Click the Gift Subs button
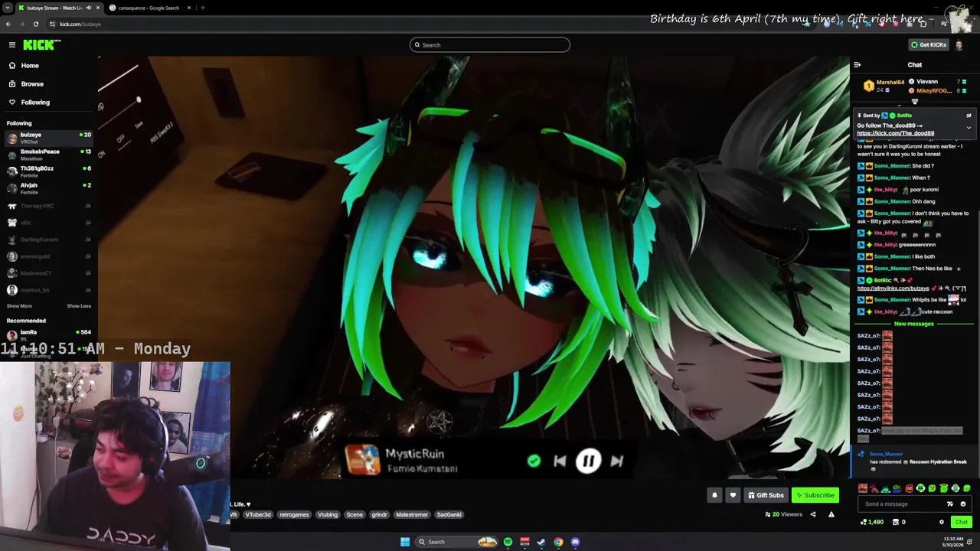The height and width of the screenshot is (551, 980). click(x=766, y=495)
